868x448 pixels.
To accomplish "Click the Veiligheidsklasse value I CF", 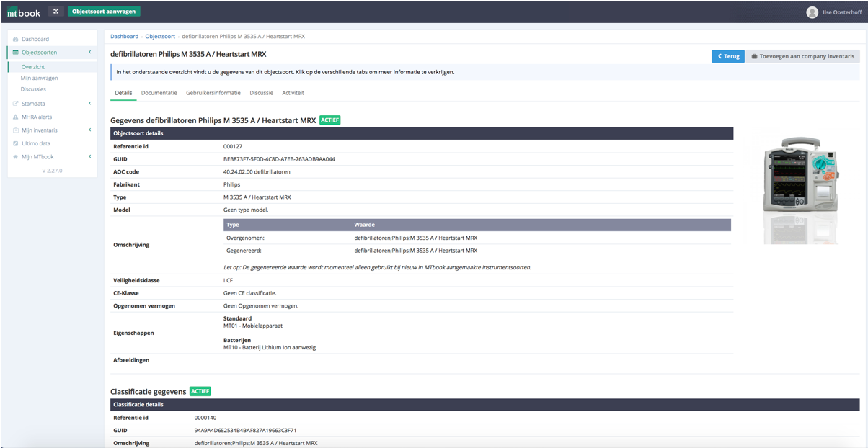I will tap(228, 280).
